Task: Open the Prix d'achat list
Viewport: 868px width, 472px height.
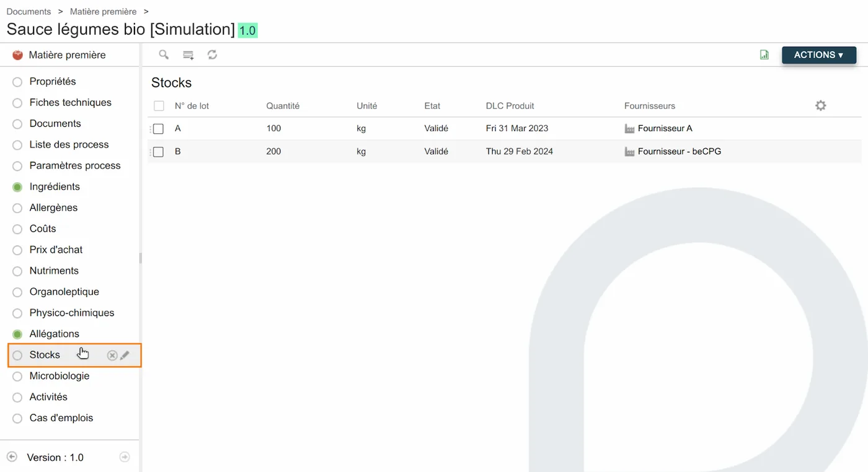Action: coord(56,250)
